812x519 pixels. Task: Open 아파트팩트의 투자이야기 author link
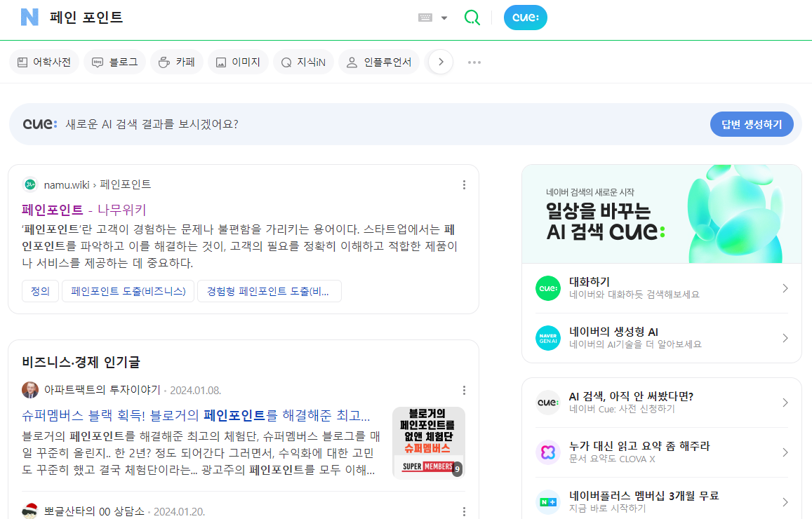102,390
